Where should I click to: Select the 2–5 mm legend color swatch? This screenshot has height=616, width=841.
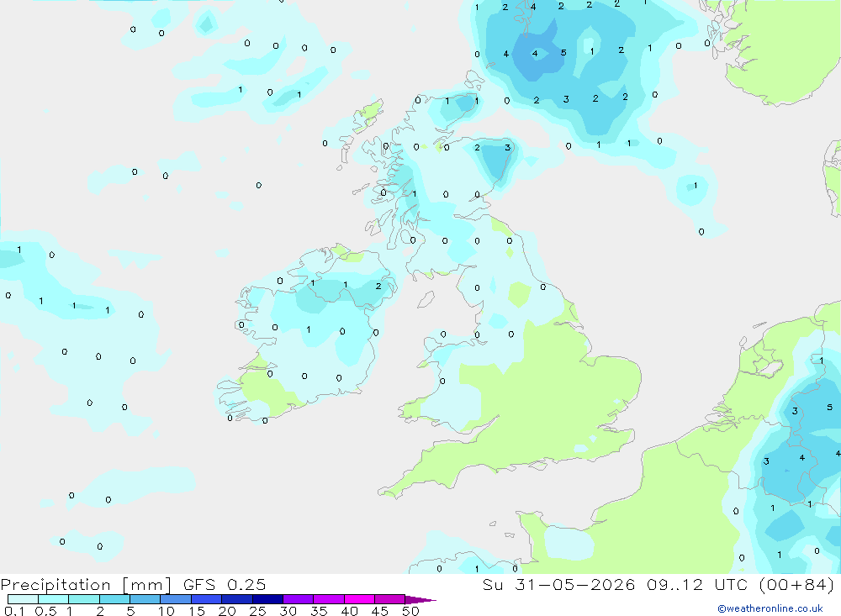114,599
